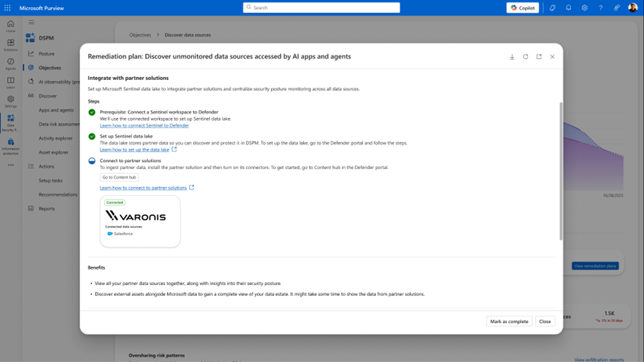Select Objectives in DSPM navigation
Screen dimensions: 644x362
(x=50, y=68)
